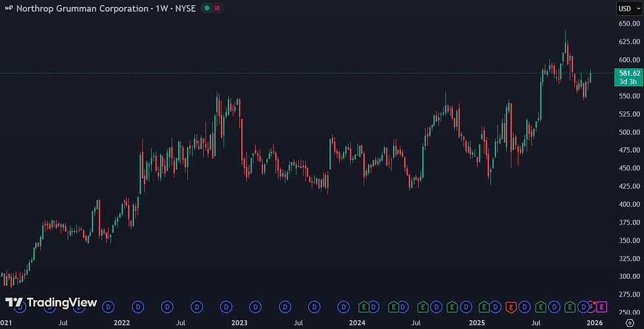The image size is (644, 329).
Task: Click the 475.00 price axis label
Action: [x=630, y=150]
